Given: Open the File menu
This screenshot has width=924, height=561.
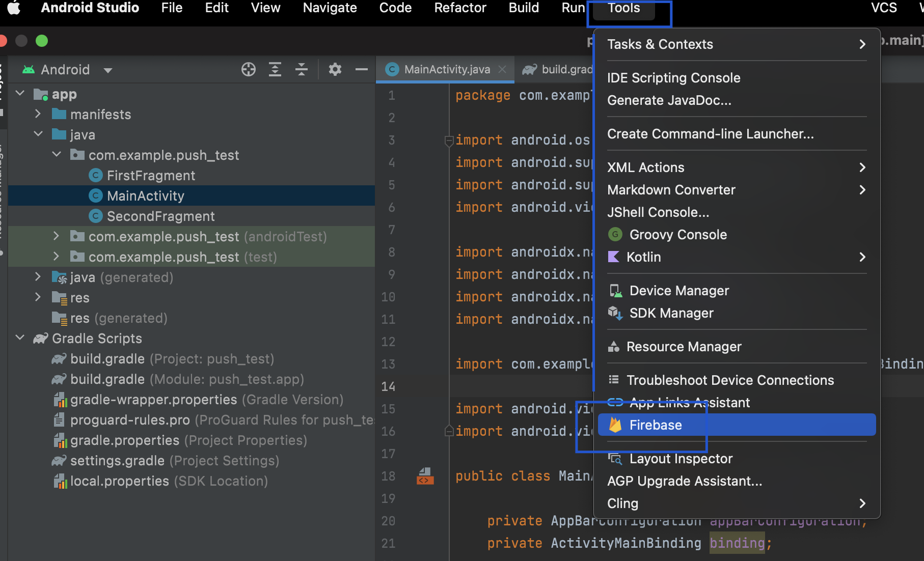Looking at the screenshot, I should (x=172, y=8).
